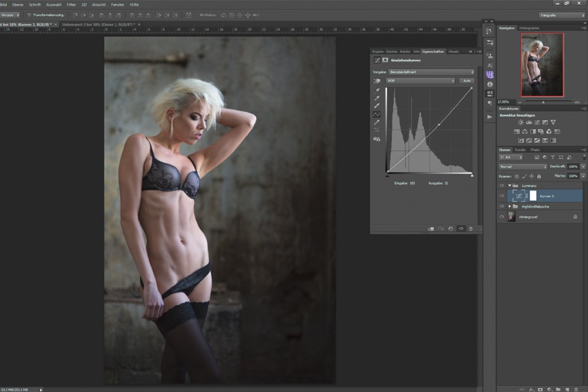Toggle the layer filter switch in Ebenen panel
Screen dimensions: 588x392
tap(584, 157)
